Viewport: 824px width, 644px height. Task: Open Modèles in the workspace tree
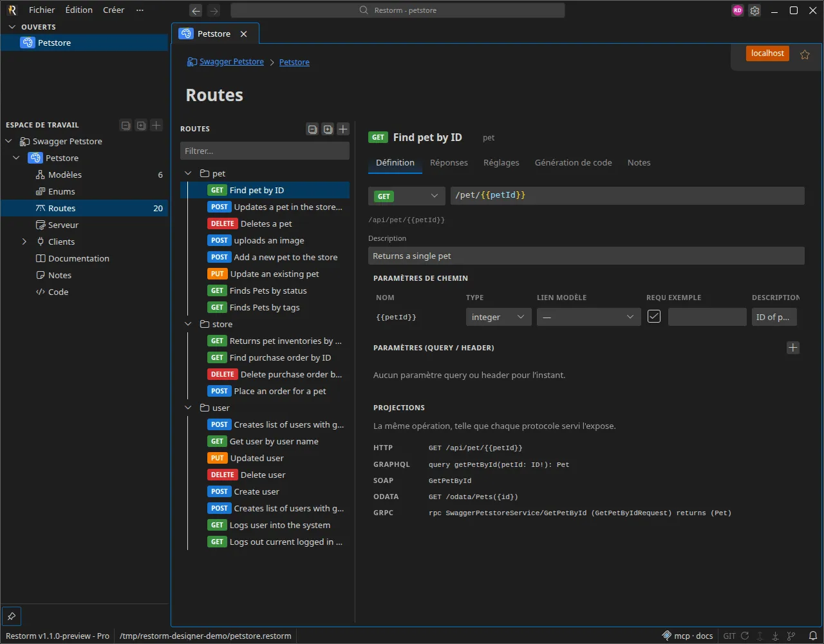coord(84,175)
